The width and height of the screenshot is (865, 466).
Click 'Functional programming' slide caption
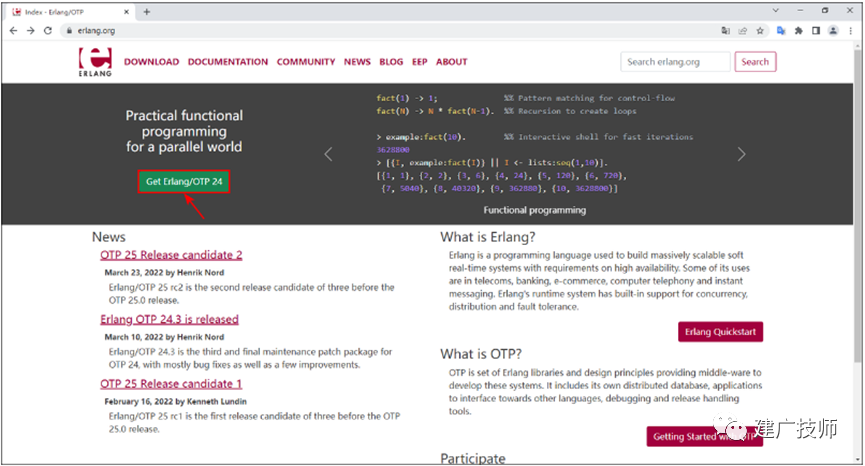coord(535,210)
